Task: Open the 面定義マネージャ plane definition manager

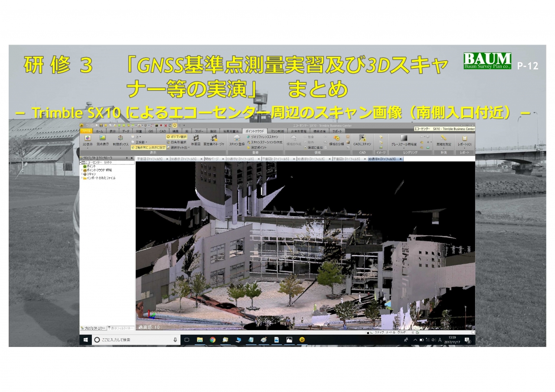Action: [214, 140]
